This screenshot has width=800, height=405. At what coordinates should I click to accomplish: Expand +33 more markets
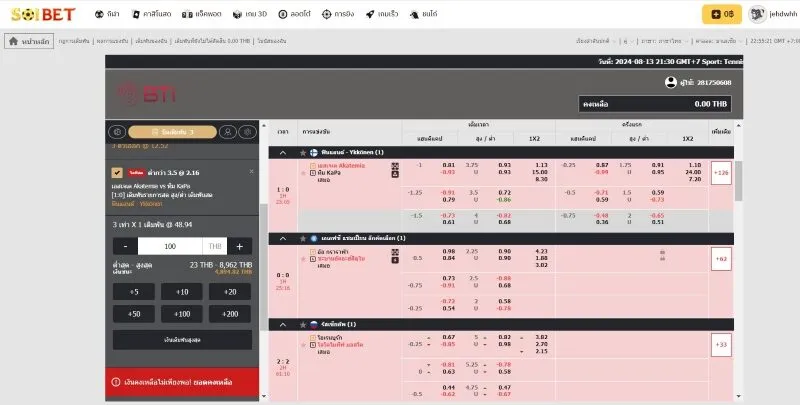[721, 345]
